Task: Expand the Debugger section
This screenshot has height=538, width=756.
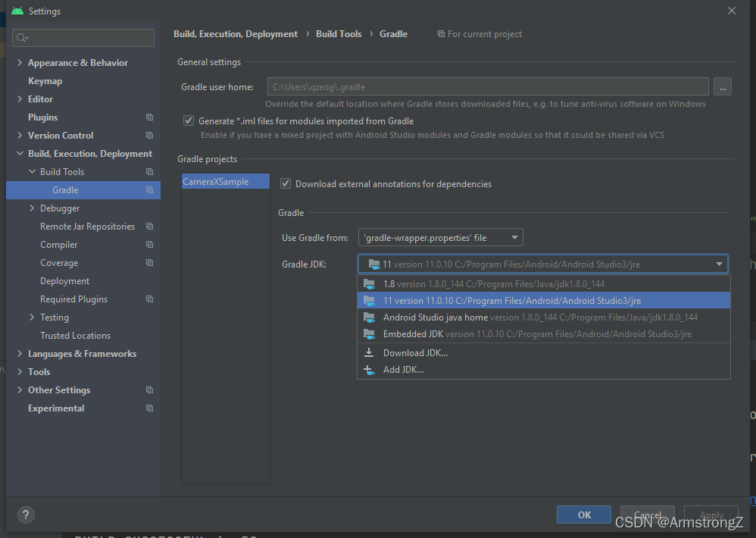Action: 33,208
